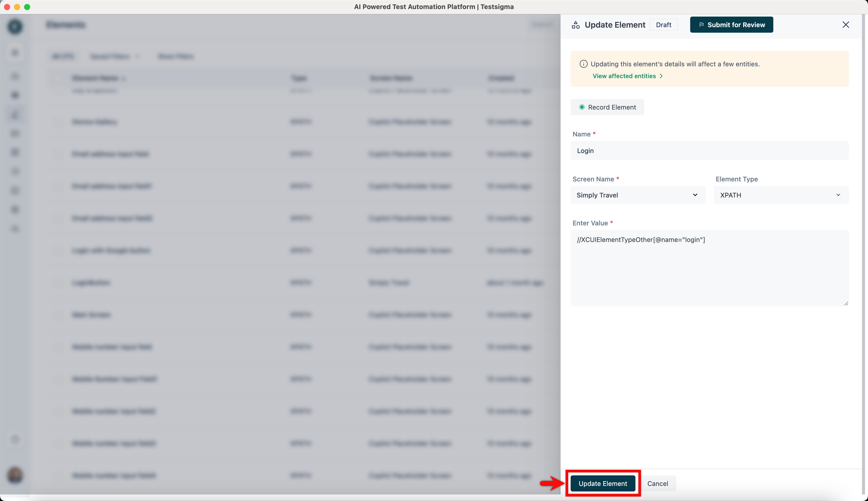Click the info icon in the warning banner
Image resolution: width=868 pixels, height=501 pixels.
(x=583, y=64)
